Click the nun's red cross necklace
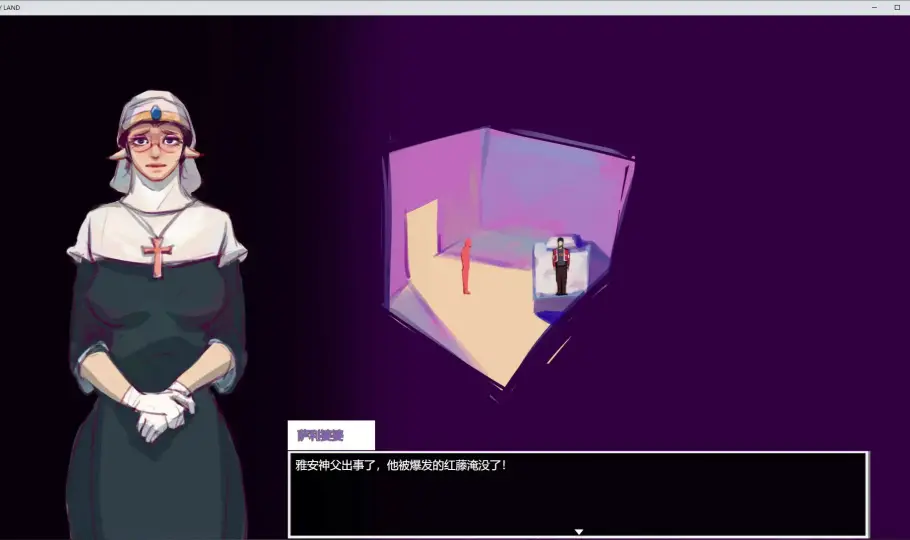This screenshot has width=910, height=540. point(157,255)
